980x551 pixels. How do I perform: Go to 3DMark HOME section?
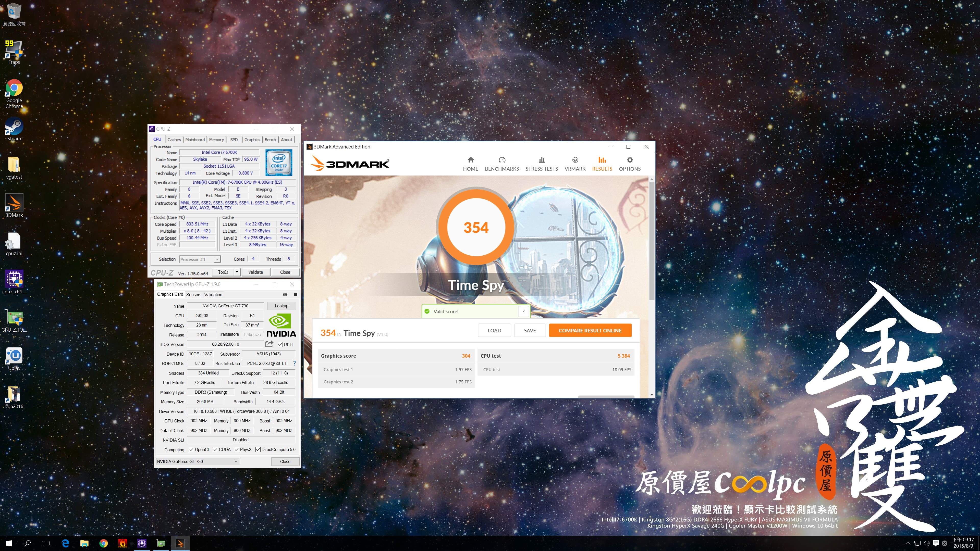(x=471, y=164)
